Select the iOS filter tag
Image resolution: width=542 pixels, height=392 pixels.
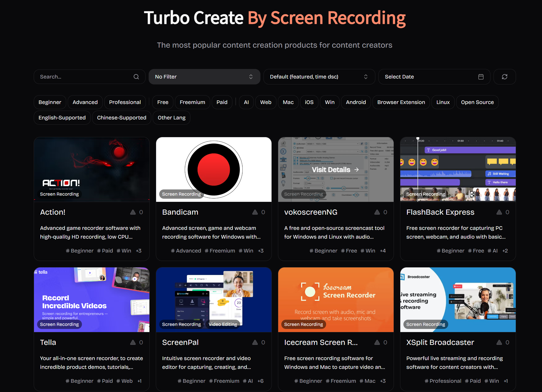point(309,102)
